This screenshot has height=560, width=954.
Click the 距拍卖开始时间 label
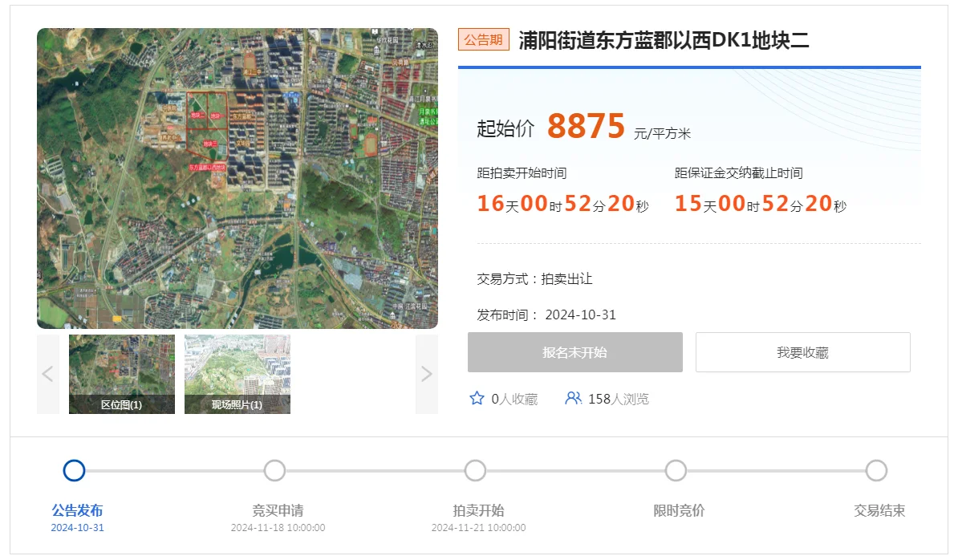click(x=522, y=172)
